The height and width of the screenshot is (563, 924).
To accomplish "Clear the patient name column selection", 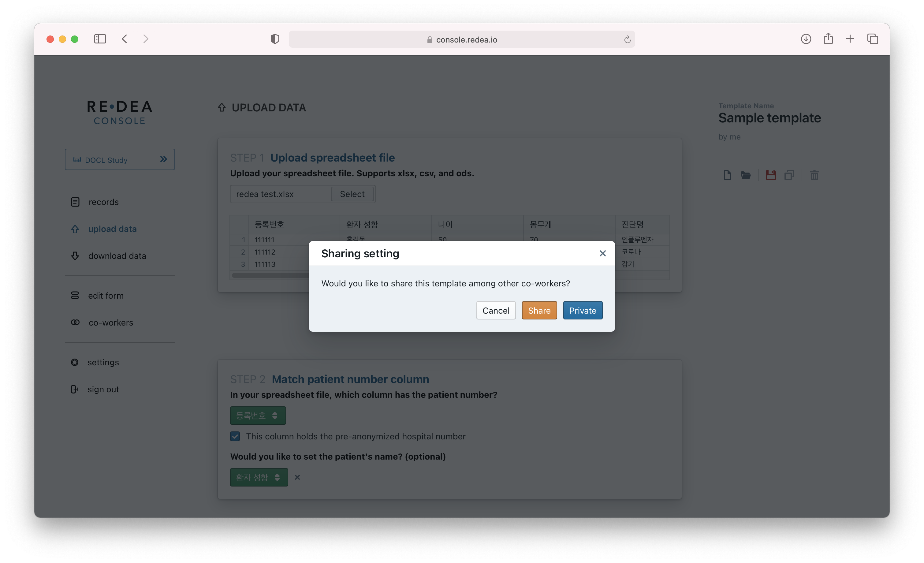I will 297,477.
